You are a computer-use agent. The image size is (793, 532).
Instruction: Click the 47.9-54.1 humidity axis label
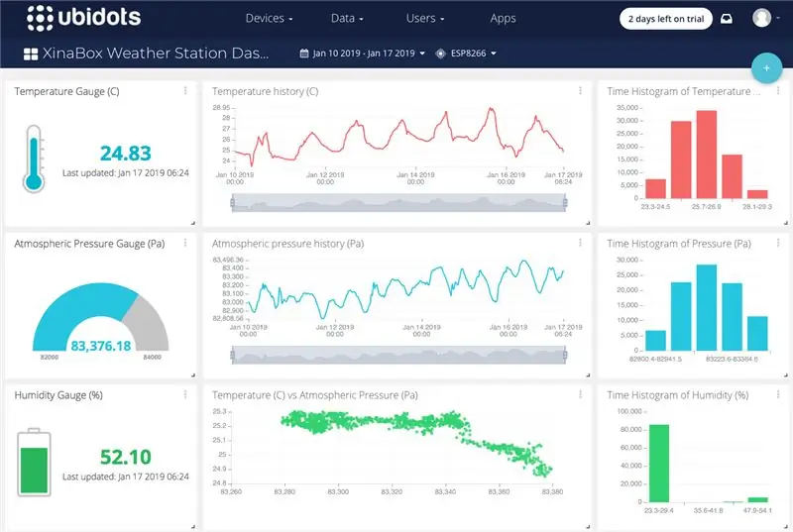click(757, 511)
